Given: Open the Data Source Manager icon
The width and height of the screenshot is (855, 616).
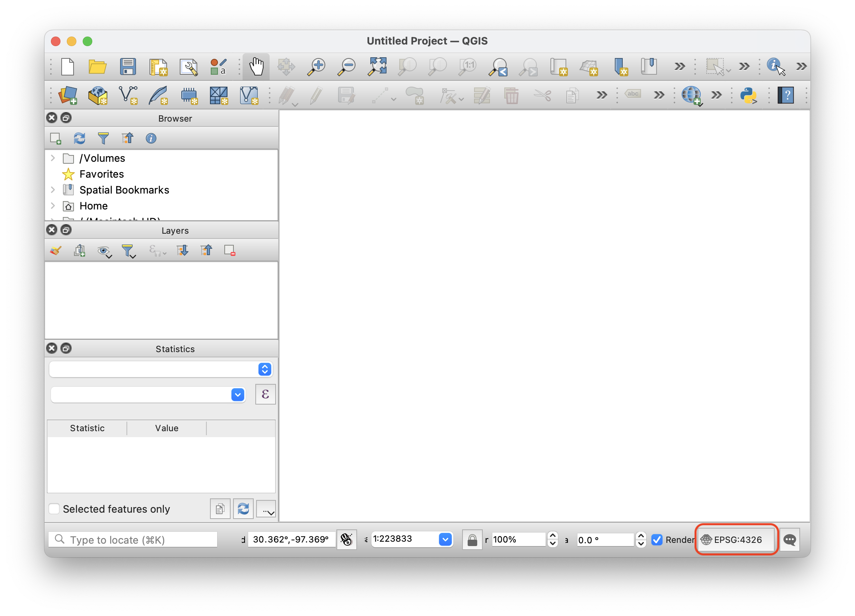Looking at the screenshot, I should (x=68, y=95).
